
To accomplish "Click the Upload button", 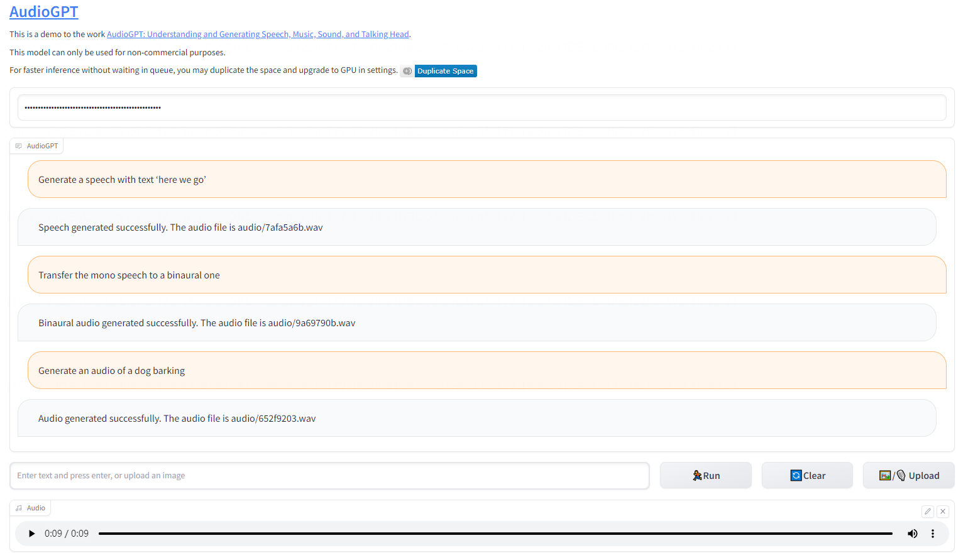I will pos(909,475).
